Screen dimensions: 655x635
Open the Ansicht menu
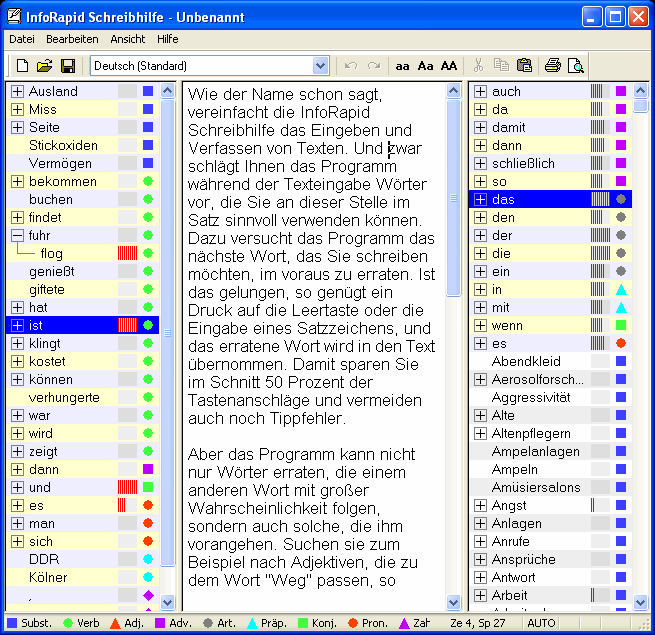pos(127,39)
